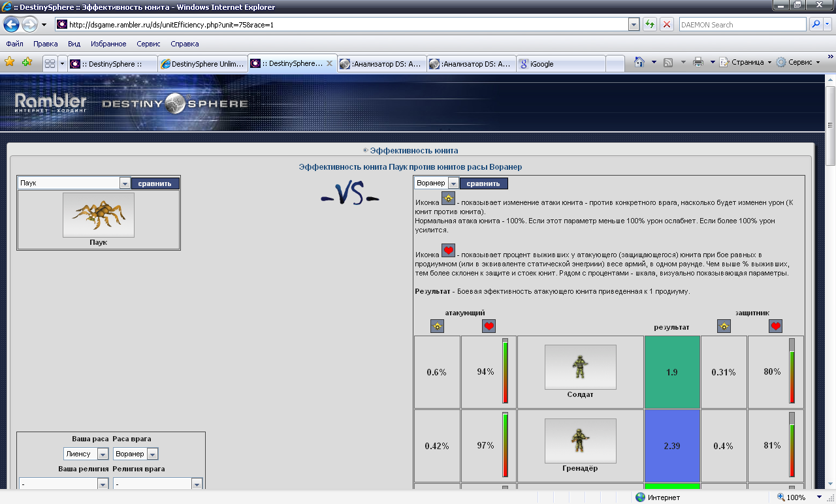Click the Refresh page icon

point(650,24)
